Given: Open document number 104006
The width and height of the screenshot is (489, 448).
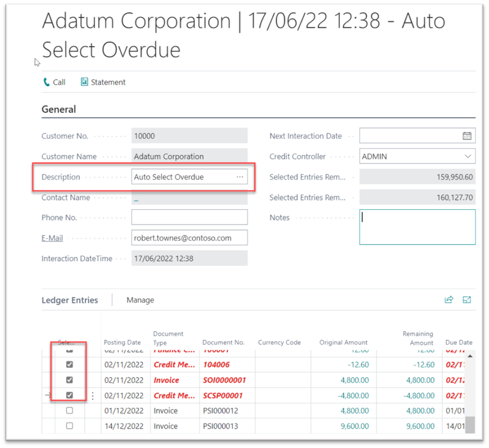Looking at the screenshot, I should tap(217, 365).
